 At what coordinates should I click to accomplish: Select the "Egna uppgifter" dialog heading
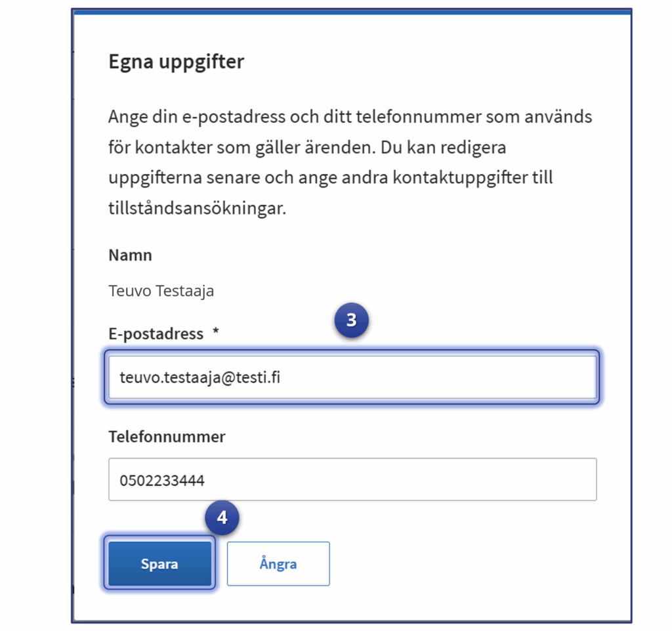click(x=176, y=62)
